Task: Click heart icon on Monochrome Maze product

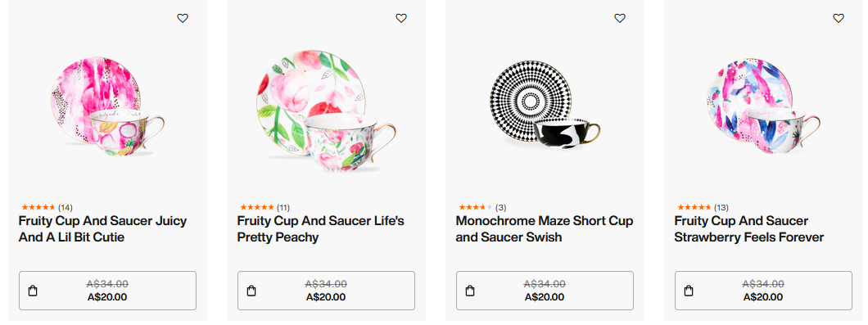Action: click(620, 18)
